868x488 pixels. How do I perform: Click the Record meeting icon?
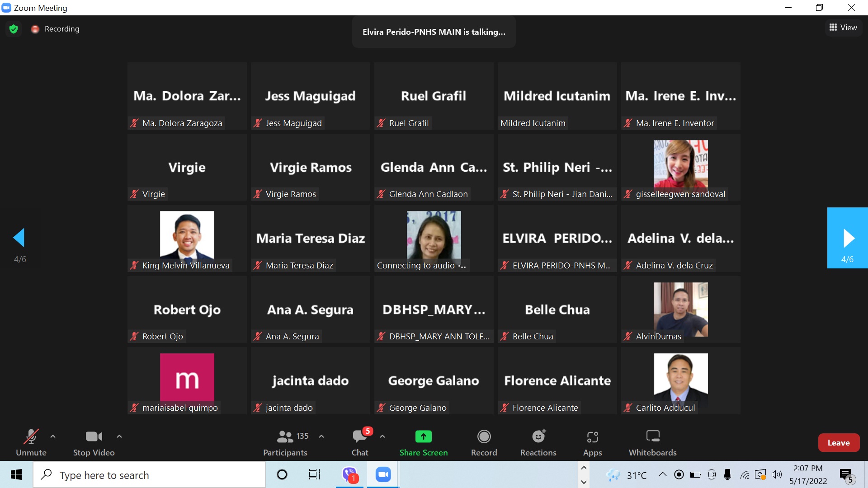pyautogui.click(x=484, y=436)
